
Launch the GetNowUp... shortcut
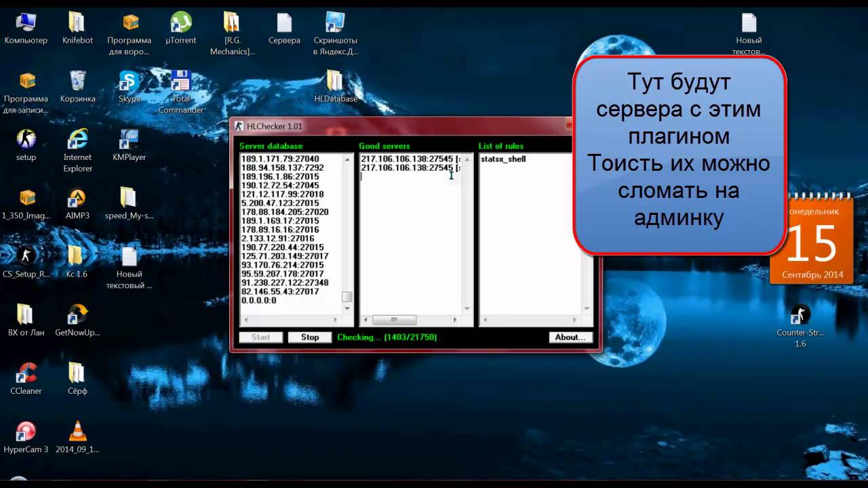(77, 321)
